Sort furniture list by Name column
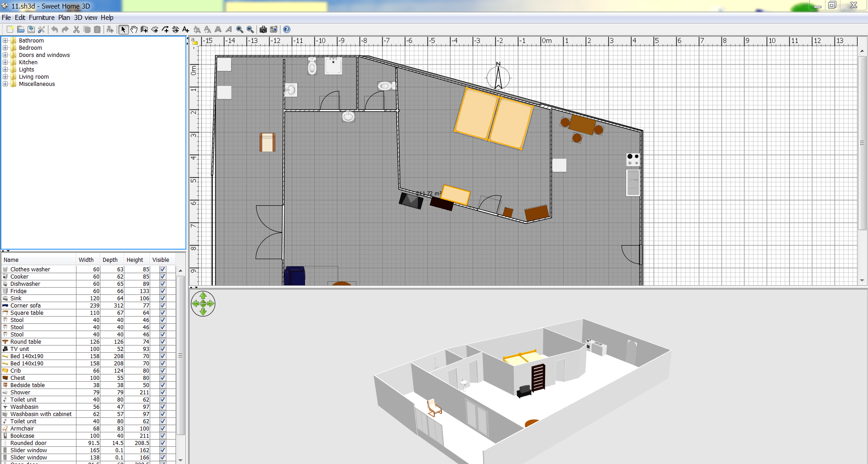868x464 pixels. coord(38,260)
